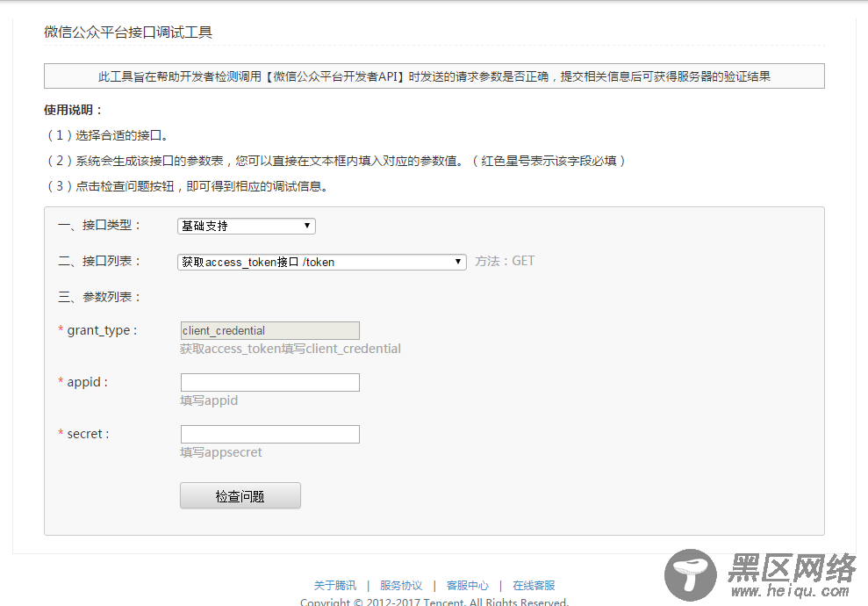
Task: Click hint 获取access_token填写client_credential
Action: click(291, 349)
